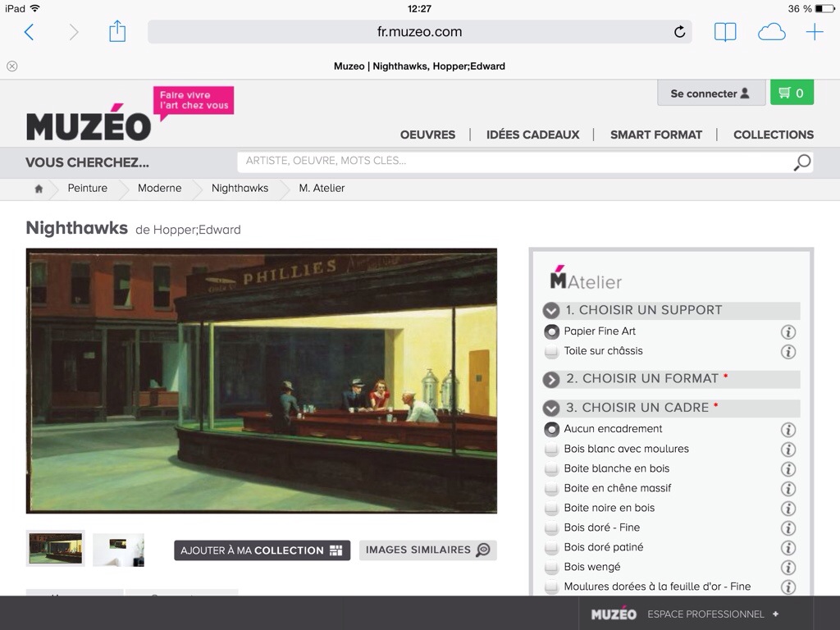Show info for Aucun encadrement

(x=788, y=430)
